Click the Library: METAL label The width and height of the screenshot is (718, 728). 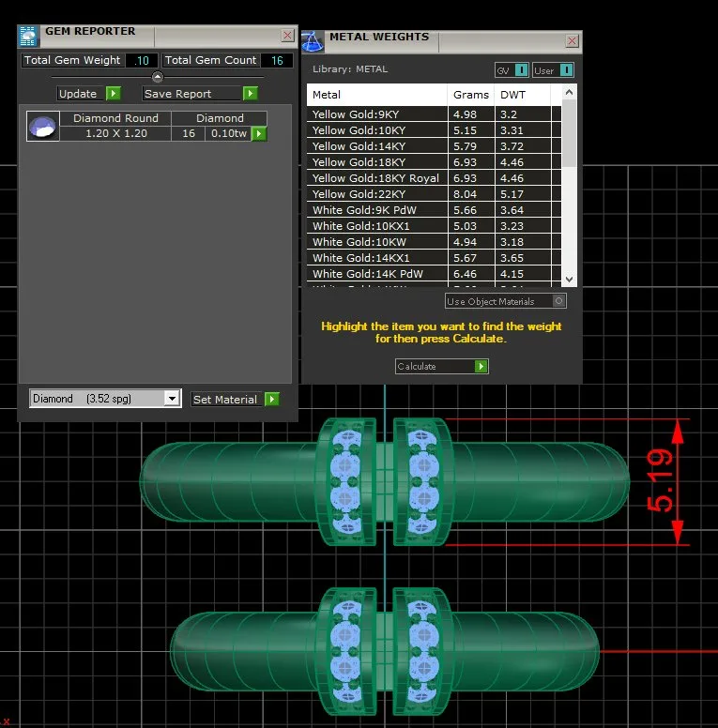tap(350, 69)
